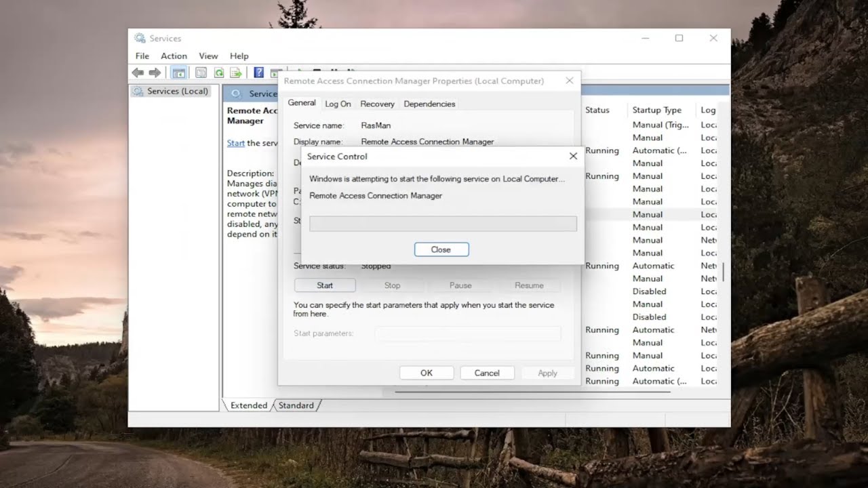Viewport: 868px width, 488px height.
Task: Click the "RasMan" service name text
Action: 376,125
